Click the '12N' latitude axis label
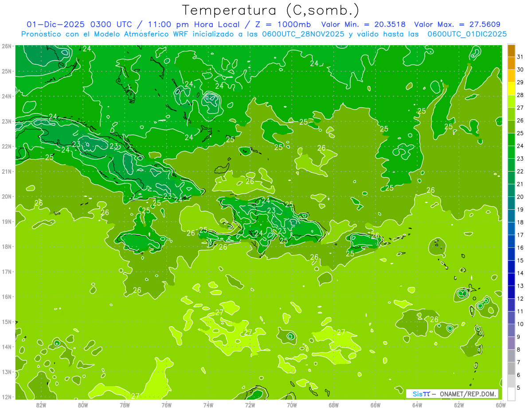Screen dimensions: 532x411 [6, 397]
